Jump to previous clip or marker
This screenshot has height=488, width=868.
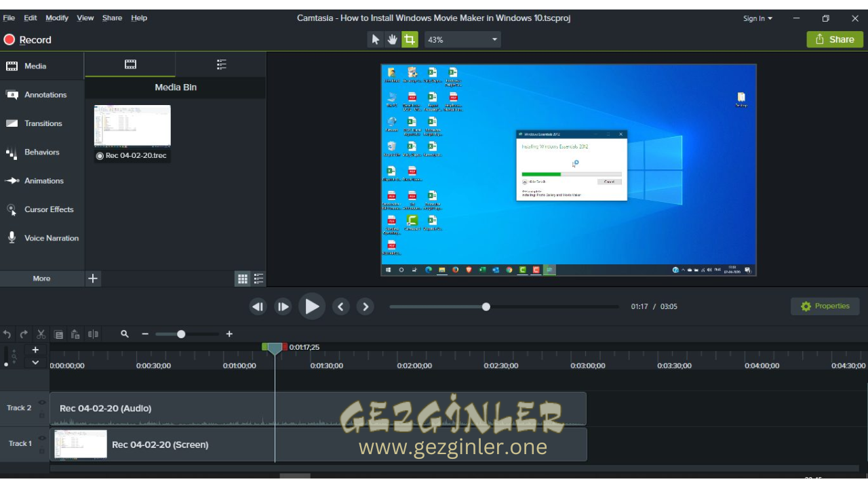pyautogui.click(x=341, y=307)
